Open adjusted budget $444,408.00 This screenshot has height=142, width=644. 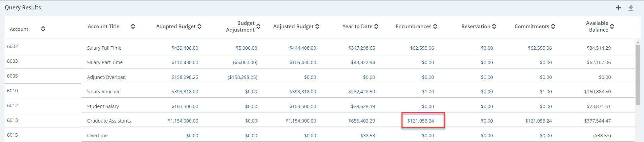coord(303,48)
